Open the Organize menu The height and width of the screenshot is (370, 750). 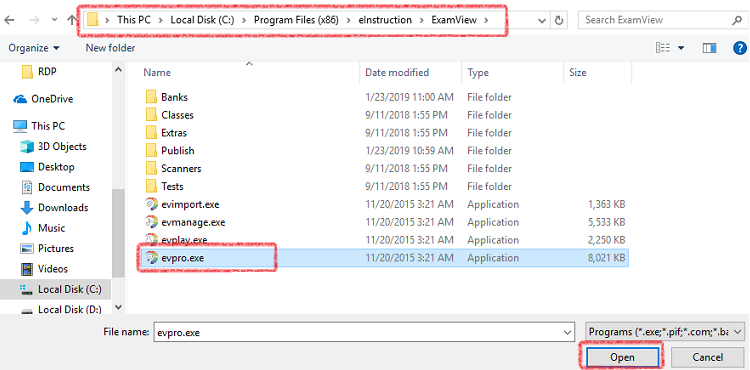point(34,48)
